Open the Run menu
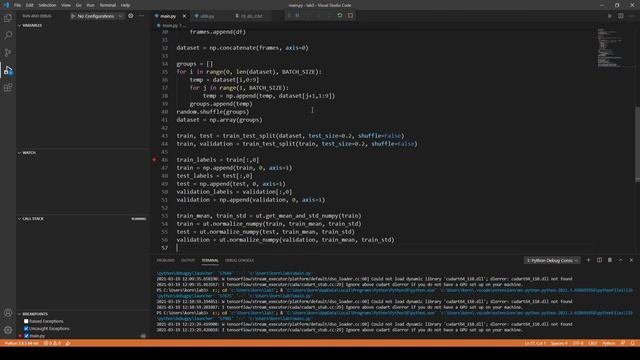The height and width of the screenshot is (360, 640). 91,5
